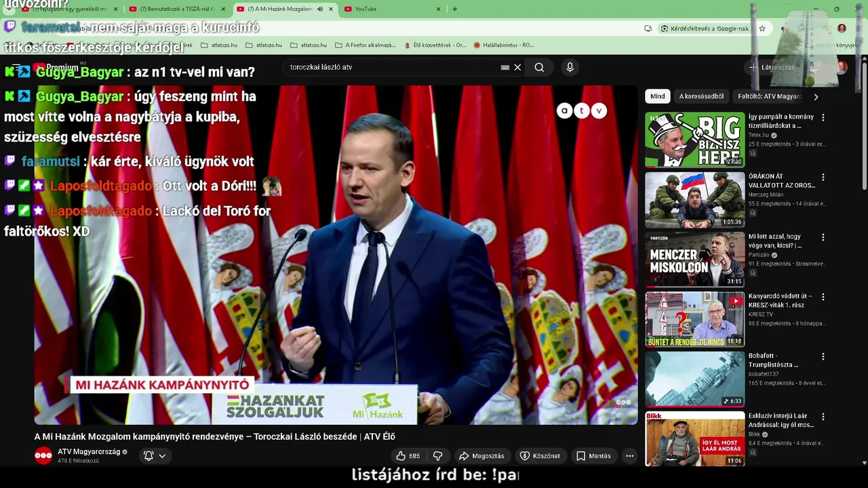This screenshot has height=488, width=868.
Task: Click the 'Megosztás' share button
Action: point(481,456)
